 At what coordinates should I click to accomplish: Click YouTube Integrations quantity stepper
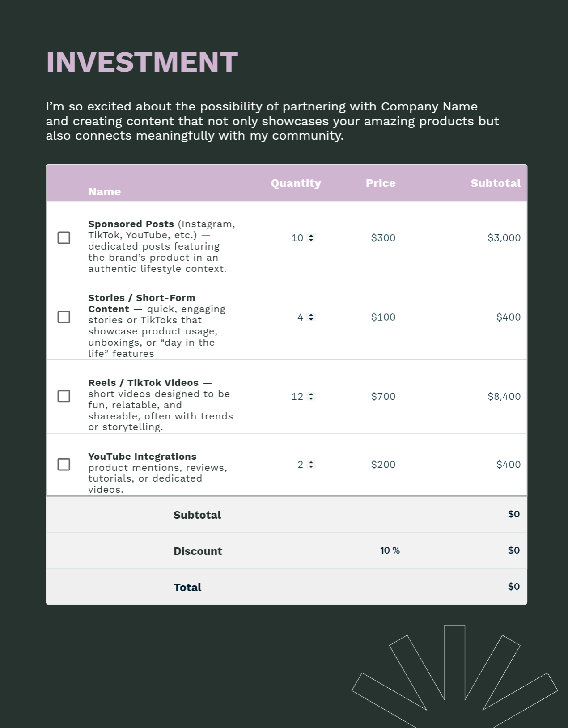click(311, 465)
